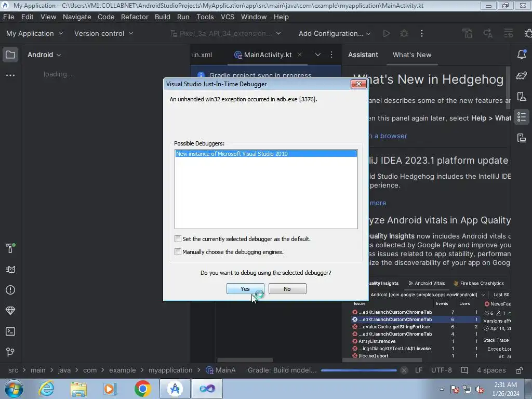The image size is (532, 399).
Task: Click the myapplication breadcrumb
Action: [x=170, y=370]
